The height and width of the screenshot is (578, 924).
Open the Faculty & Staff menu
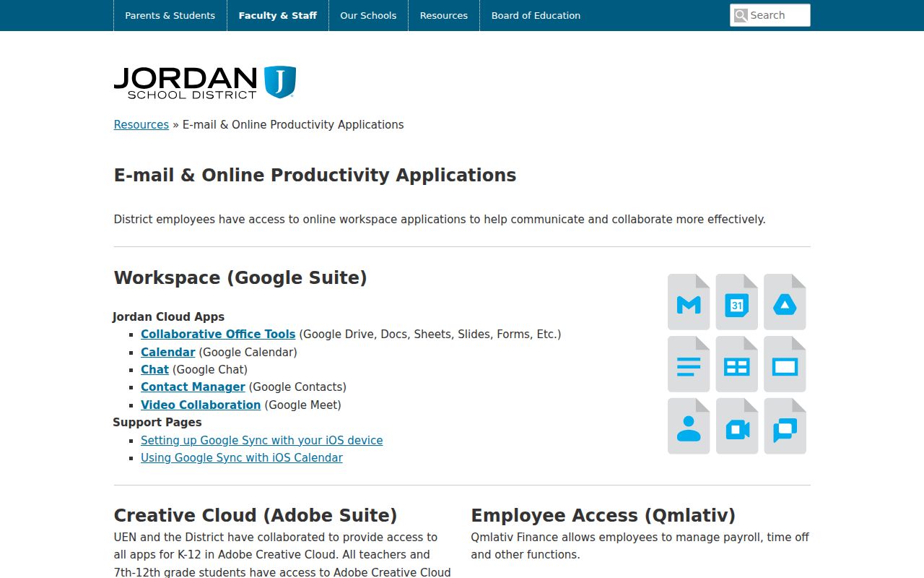pos(278,15)
